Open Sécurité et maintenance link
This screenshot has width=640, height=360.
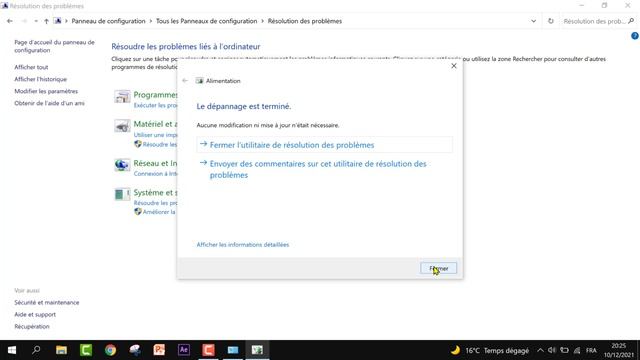(47, 302)
